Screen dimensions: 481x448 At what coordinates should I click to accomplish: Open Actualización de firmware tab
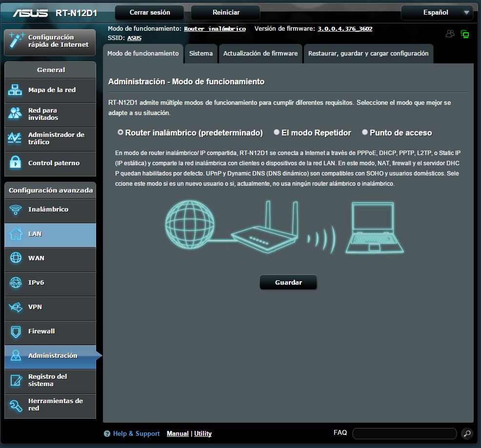click(x=260, y=54)
